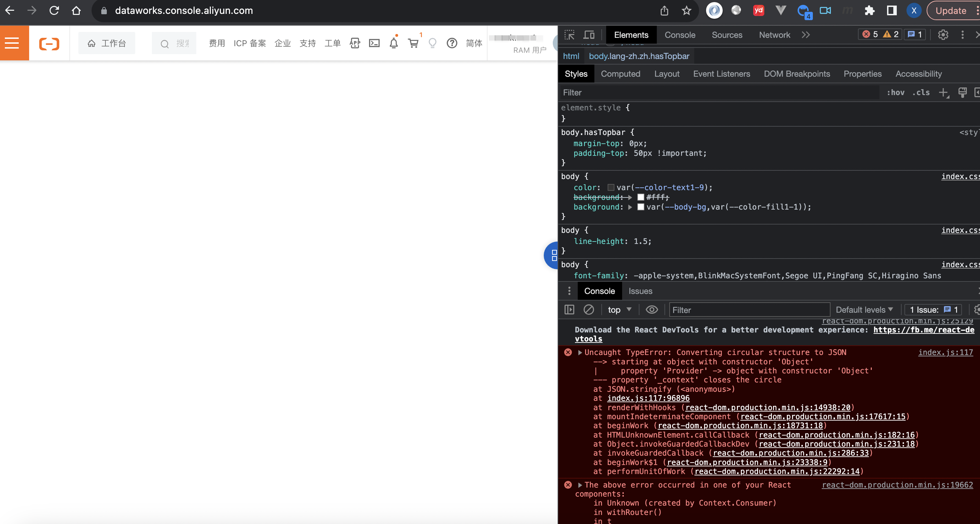The image size is (980, 524).
Task: Open DevTools customize three-dot menu
Action: (963, 35)
